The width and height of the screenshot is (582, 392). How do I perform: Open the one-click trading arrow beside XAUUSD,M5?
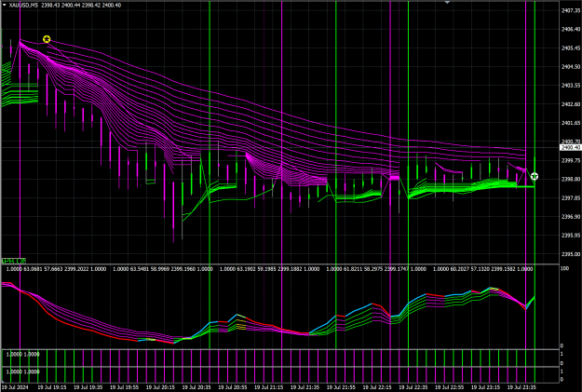coord(4,6)
